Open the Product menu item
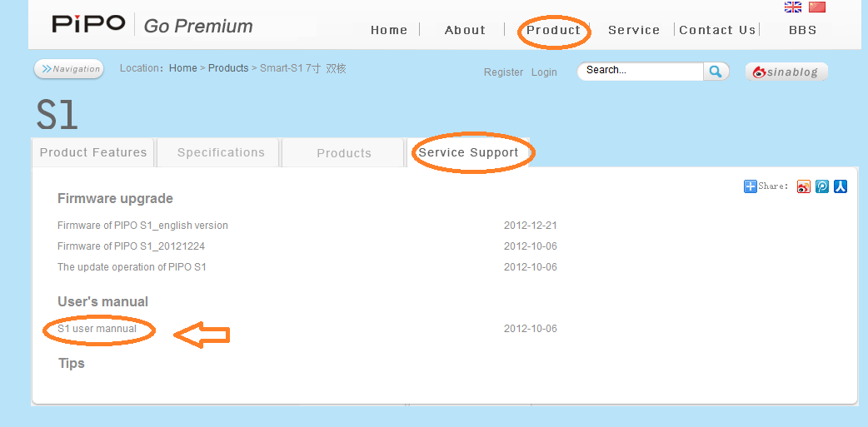This screenshot has width=868, height=427. point(554,30)
